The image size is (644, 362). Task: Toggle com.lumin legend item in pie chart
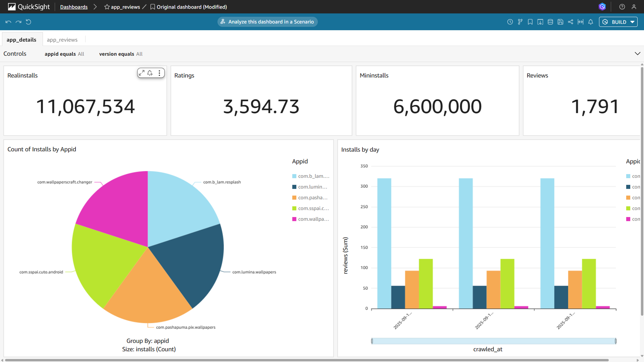point(312,187)
